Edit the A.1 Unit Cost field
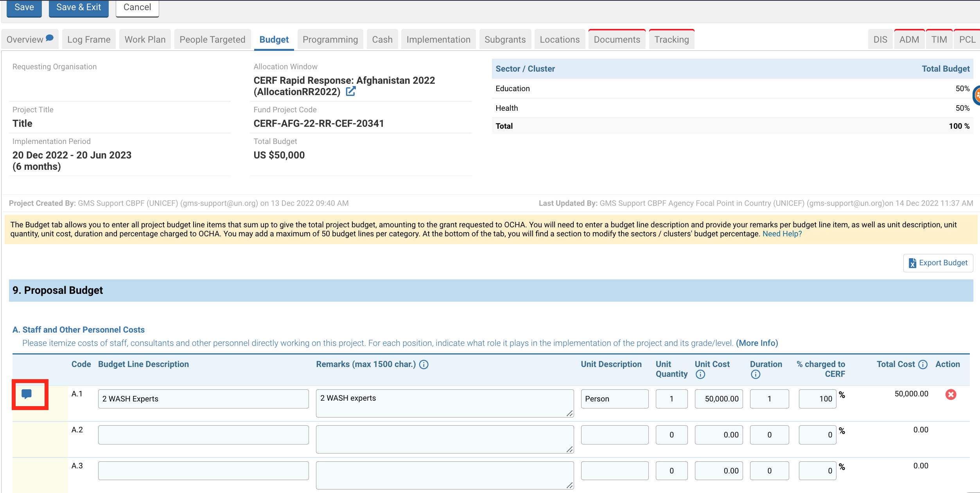 [x=719, y=399]
